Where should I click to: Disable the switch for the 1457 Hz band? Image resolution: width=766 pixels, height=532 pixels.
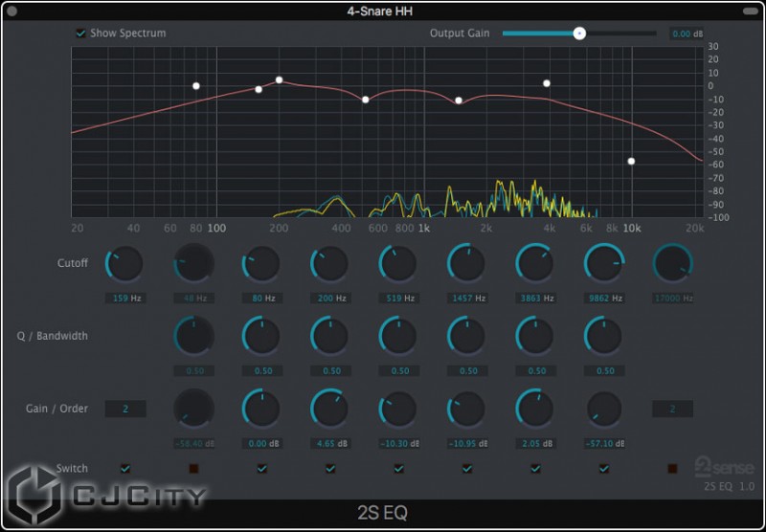pyautogui.click(x=467, y=469)
